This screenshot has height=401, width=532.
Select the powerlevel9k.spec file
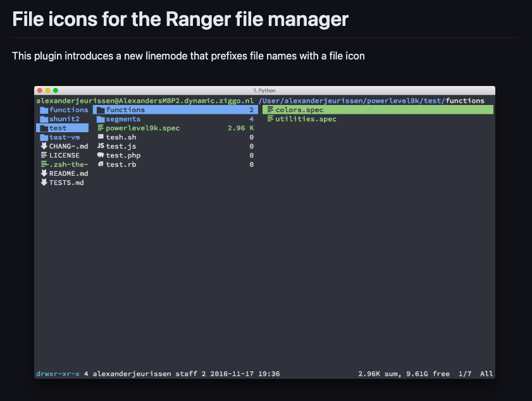click(x=142, y=128)
